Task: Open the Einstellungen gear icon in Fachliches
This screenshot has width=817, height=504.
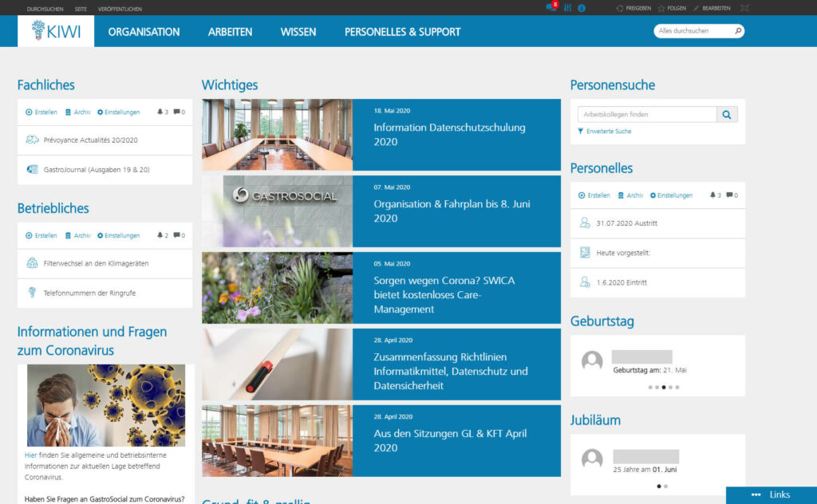Action: [101, 112]
